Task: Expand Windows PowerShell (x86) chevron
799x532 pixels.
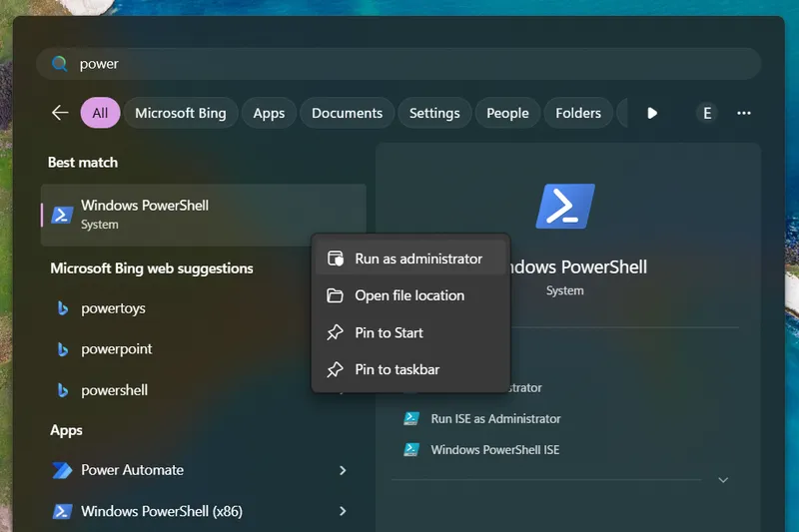Action: pyautogui.click(x=343, y=511)
